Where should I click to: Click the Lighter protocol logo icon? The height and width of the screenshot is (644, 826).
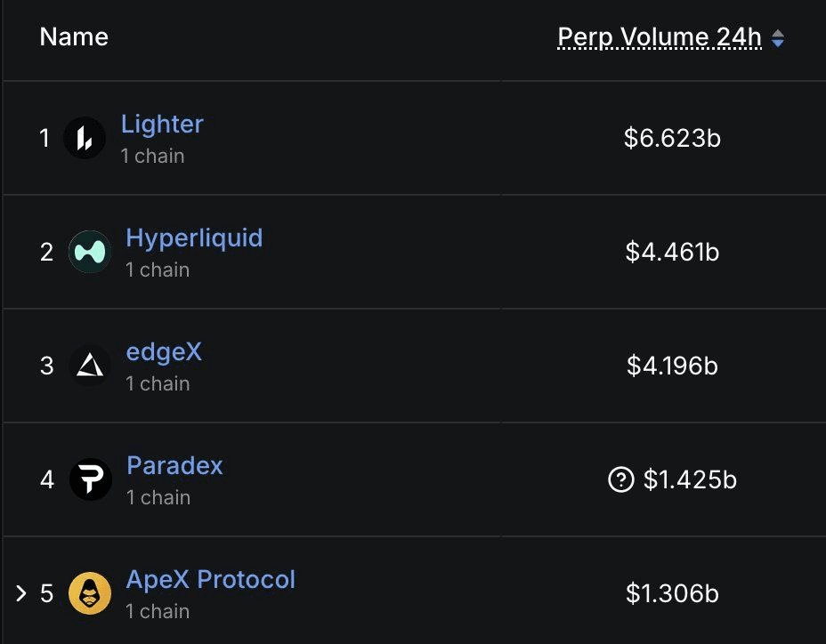tap(85, 139)
